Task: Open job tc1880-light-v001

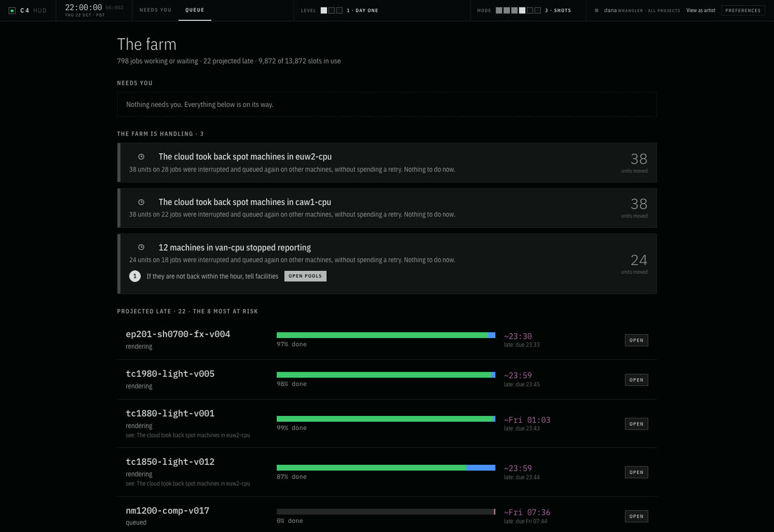Action: (x=636, y=424)
